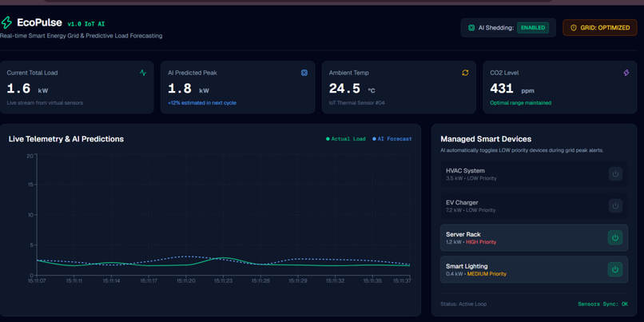Click the 15:11:23 time axis label
The height and width of the screenshot is (322, 644).
(x=222, y=281)
